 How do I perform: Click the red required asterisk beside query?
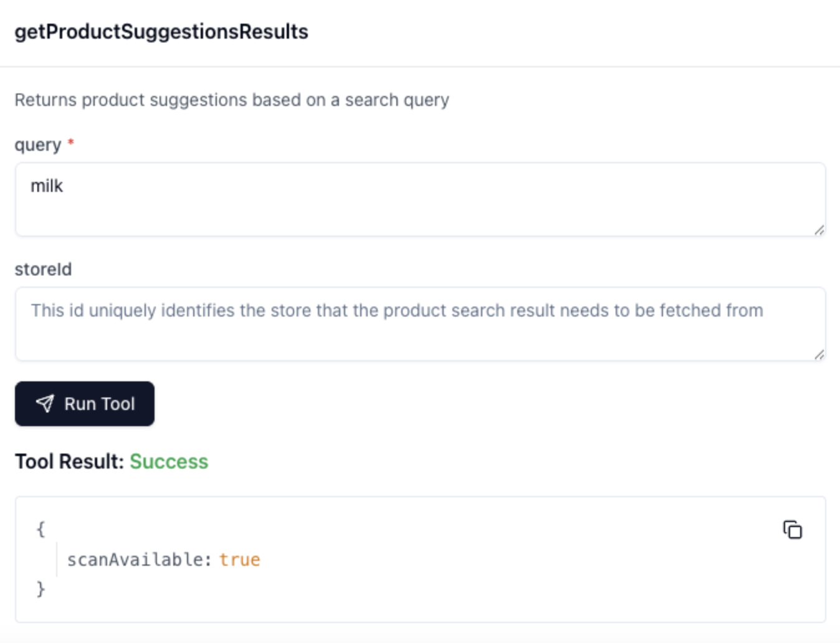[71, 143]
